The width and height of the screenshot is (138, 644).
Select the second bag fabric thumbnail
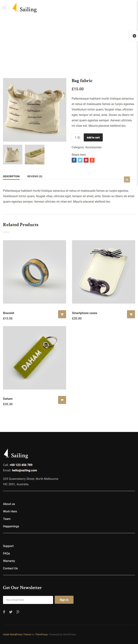[35, 155]
